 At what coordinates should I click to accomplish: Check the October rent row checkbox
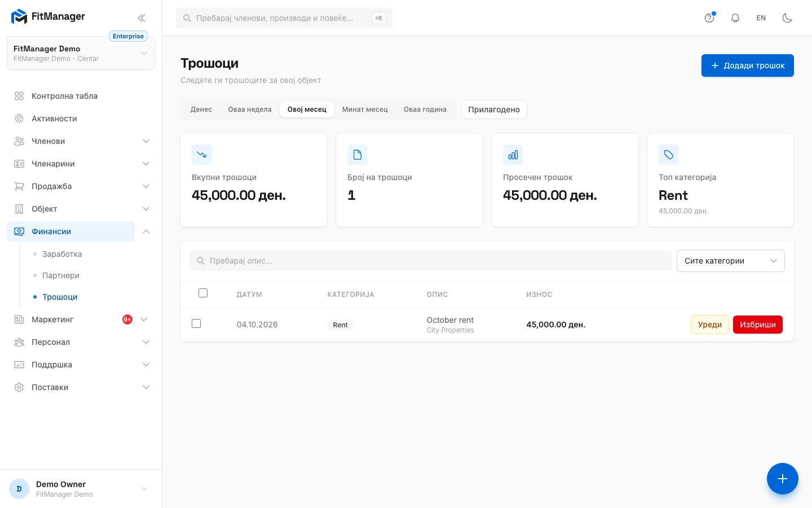click(196, 323)
